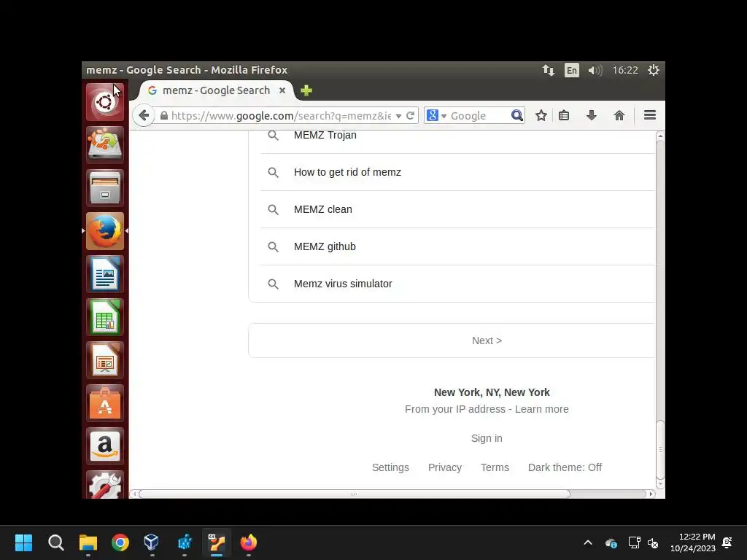Image resolution: width=747 pixels, height=560 pixels.
Task: Toggle Dark theme: Off
Action: tap(565, 467)
